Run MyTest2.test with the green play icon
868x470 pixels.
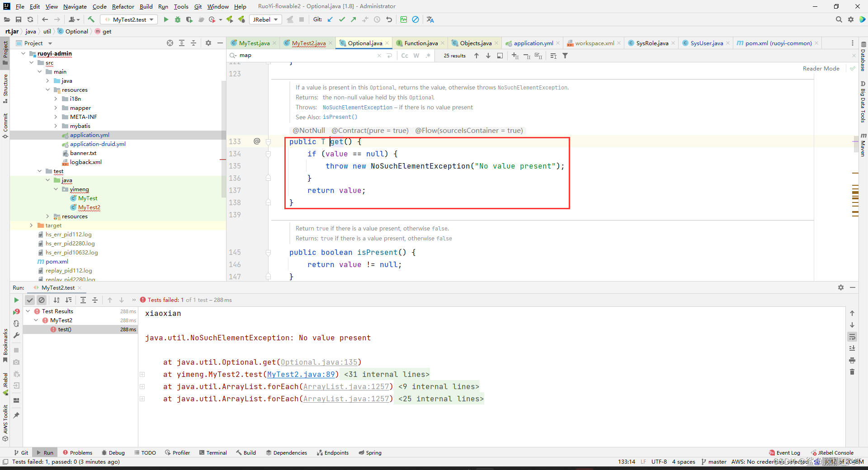166,19
